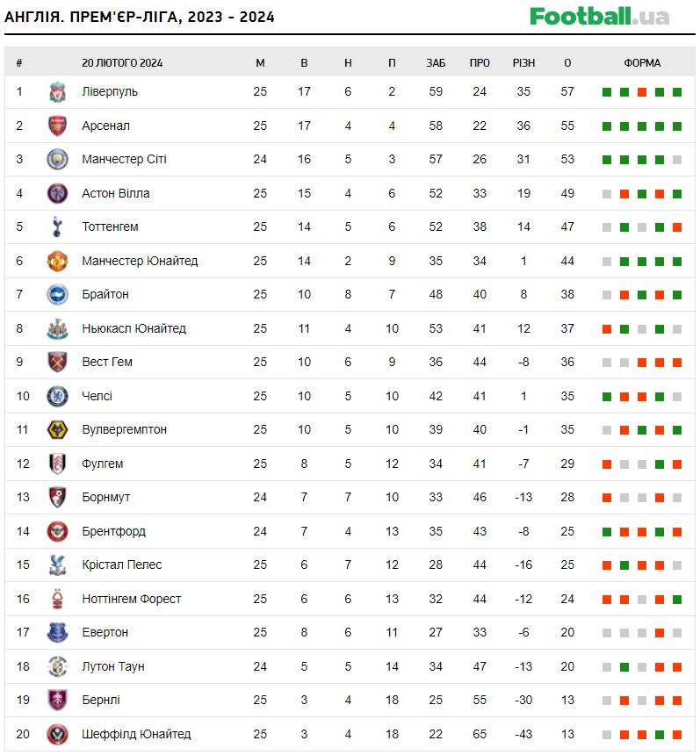
Task: Open the Football.ua logo link
Action: click(599, 17)
